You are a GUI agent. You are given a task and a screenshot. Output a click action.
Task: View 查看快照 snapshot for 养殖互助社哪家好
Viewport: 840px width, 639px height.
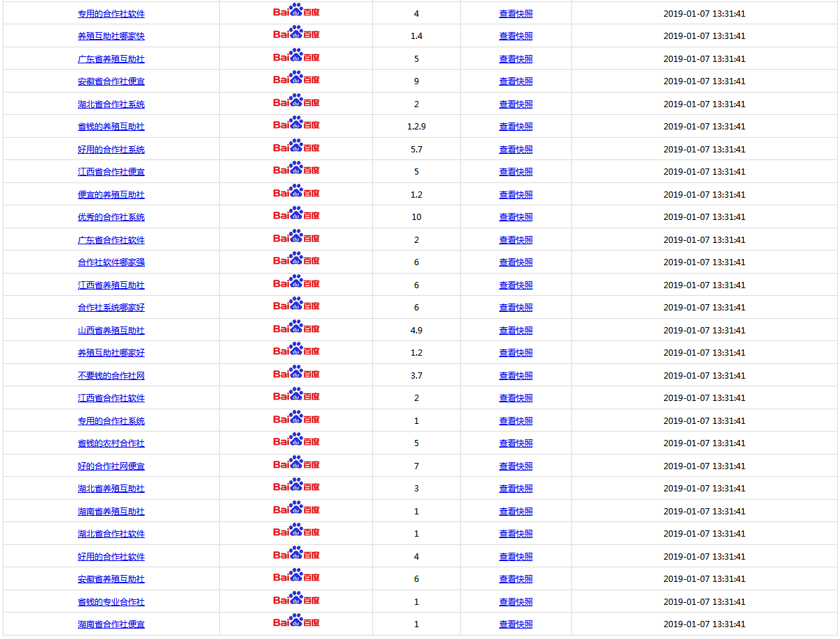(516, 353)
